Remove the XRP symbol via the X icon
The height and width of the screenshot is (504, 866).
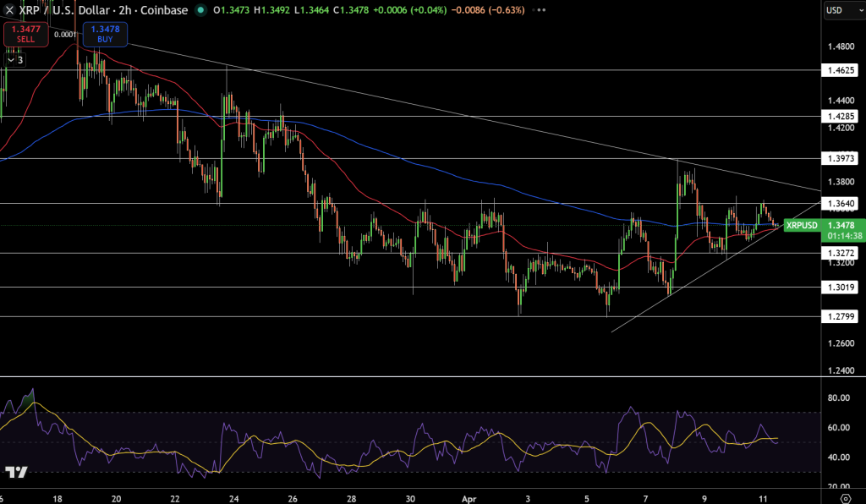pos(8,11)
